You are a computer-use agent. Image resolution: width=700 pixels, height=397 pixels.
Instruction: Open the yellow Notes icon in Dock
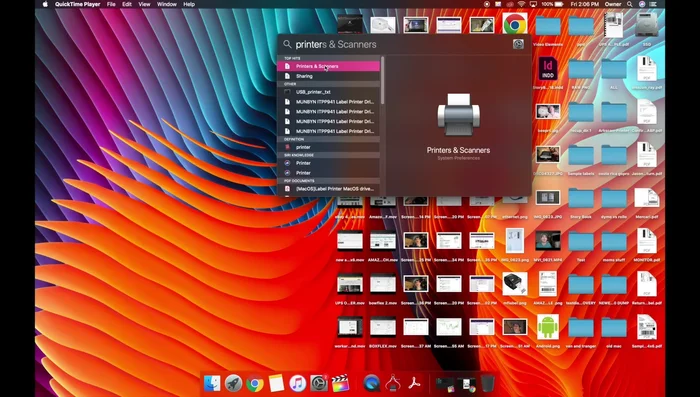(276, 383)
